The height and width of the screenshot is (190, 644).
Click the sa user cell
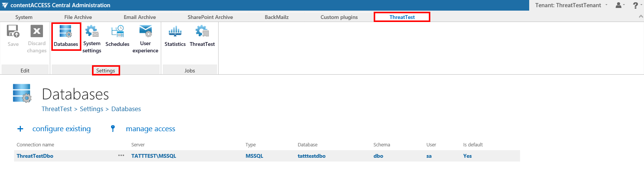pos(429,156)
